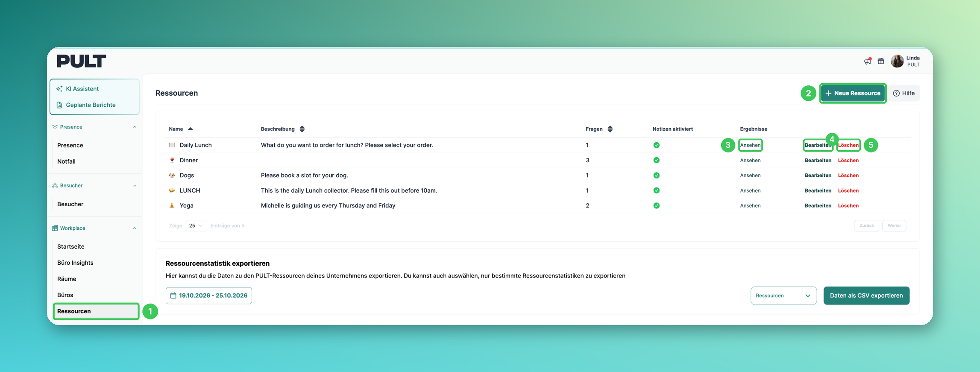Click the Notizen aktiviert checkmark in the Yoga row
Screen dimensions: 980x372
click(x=656, y=205)
